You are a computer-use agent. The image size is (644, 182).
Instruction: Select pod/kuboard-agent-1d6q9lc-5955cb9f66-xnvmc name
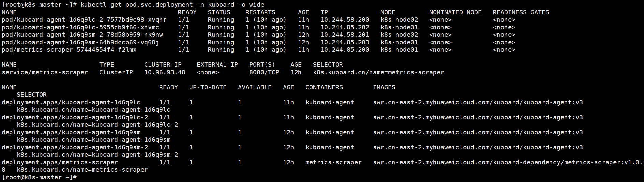pos(80,27)
